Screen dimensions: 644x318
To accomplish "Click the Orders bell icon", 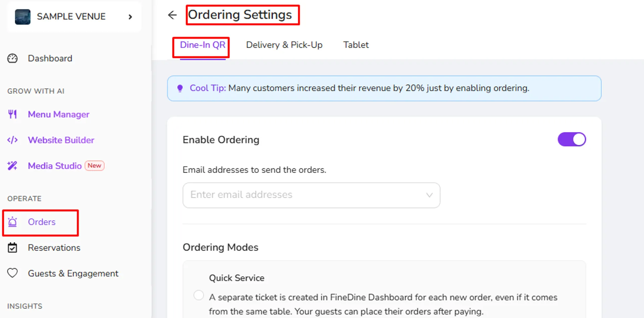I will click(12, 222).
